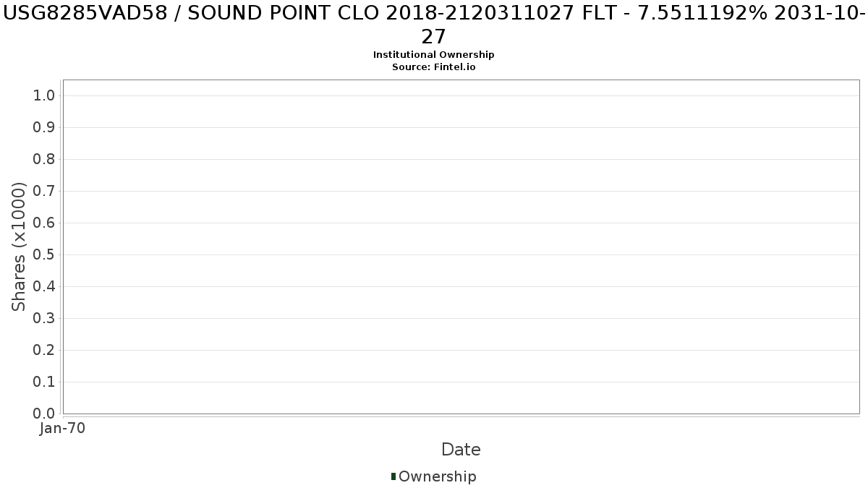Click the green Ownership legend swatch

click(x=393, y=476)
